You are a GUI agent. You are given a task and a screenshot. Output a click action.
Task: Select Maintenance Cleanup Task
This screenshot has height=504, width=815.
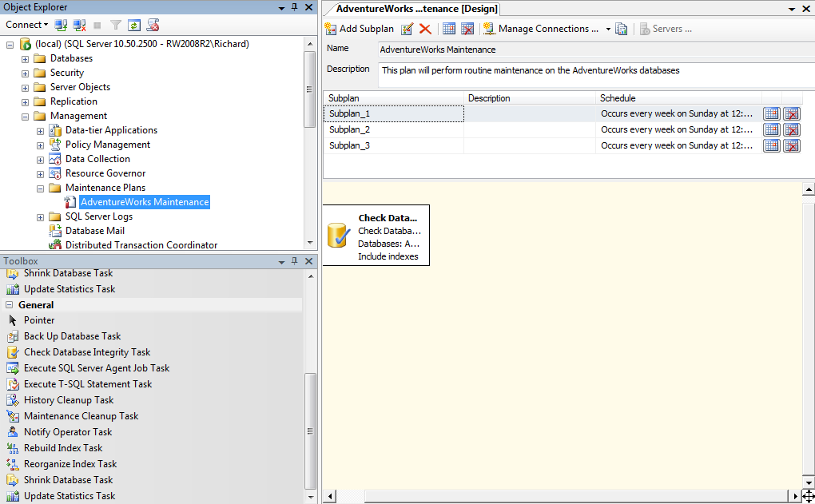81,416
